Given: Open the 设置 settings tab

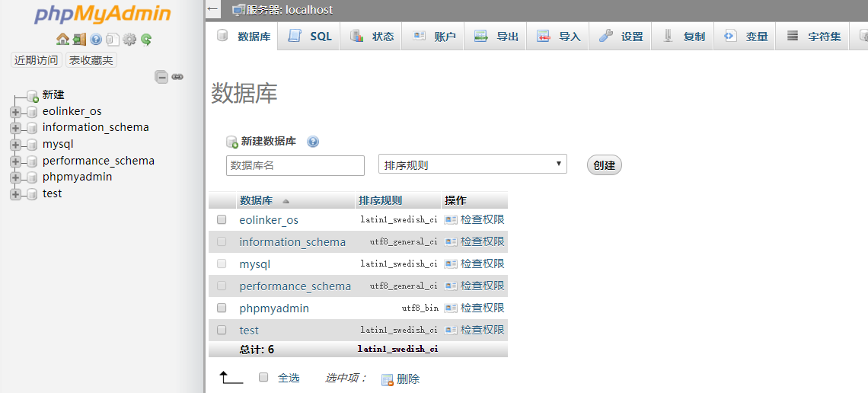Looking at the screenshot, I should 620,37.
